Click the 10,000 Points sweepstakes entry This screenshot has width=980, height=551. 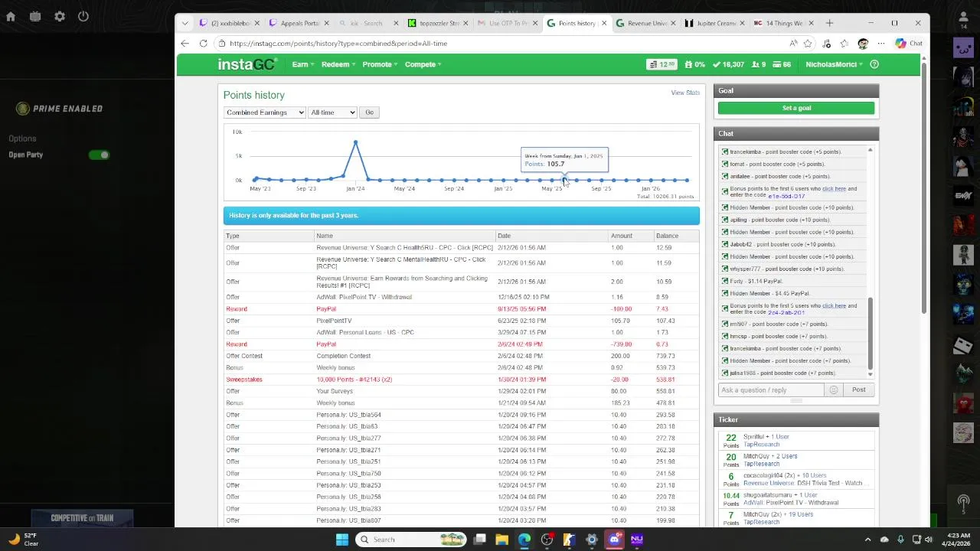[x=354, y=380]
